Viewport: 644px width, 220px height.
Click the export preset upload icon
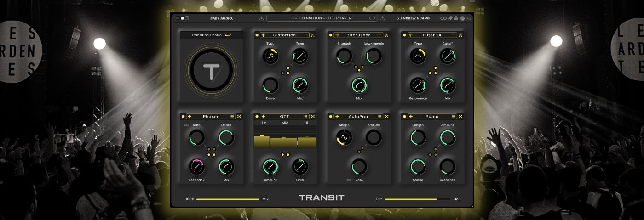[383, 18]
